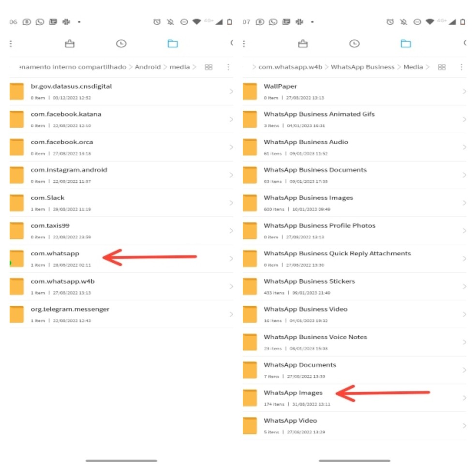The image size is (476, 476).
Task: Expand the org.telegram.messenger row chevron
Action: pyautogui.click(x=231, y=314)
